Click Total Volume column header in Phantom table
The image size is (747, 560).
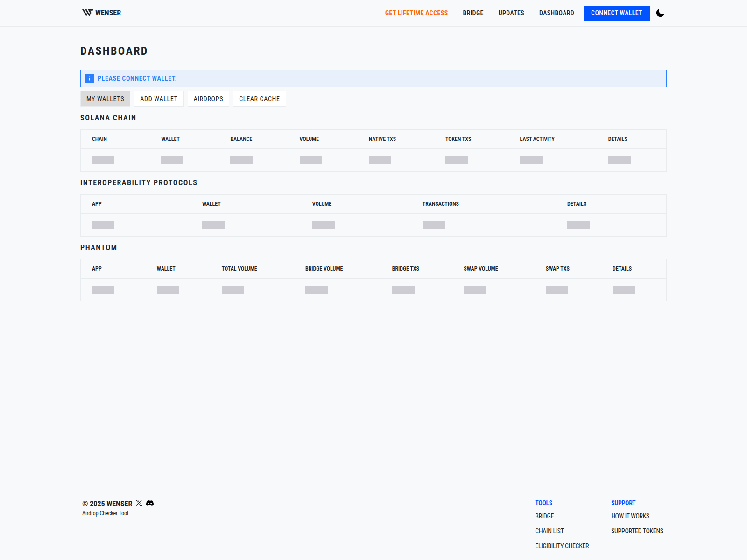(240, 269)
